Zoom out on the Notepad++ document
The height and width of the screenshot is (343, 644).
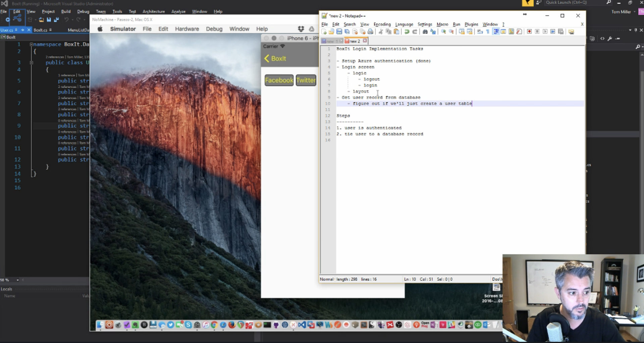point(451,32)
